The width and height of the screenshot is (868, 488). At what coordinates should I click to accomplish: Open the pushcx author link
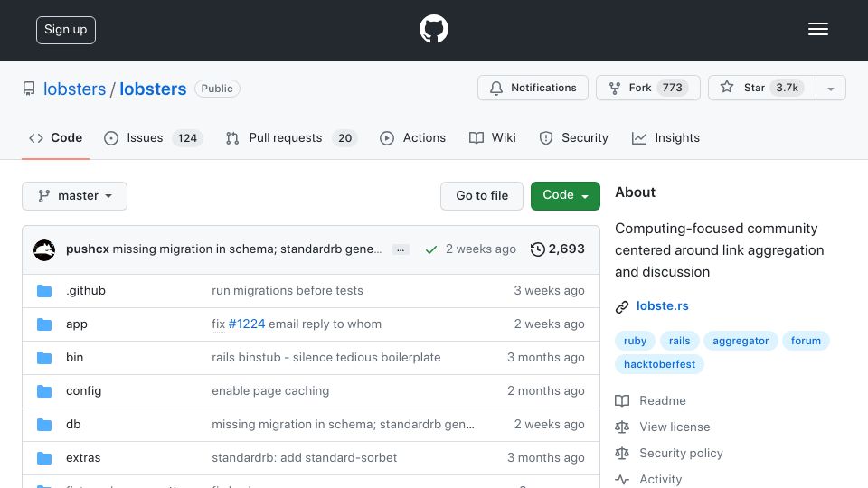pos(88,249)
